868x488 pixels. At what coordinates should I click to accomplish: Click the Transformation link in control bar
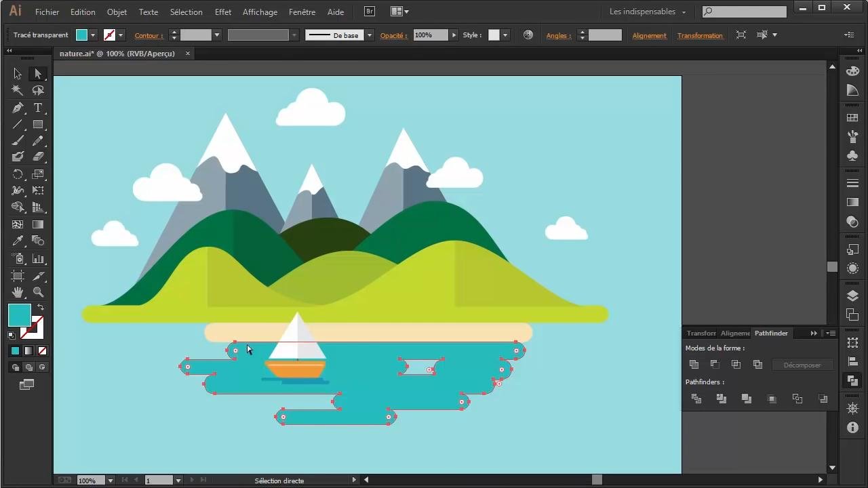tap(700, 35)
